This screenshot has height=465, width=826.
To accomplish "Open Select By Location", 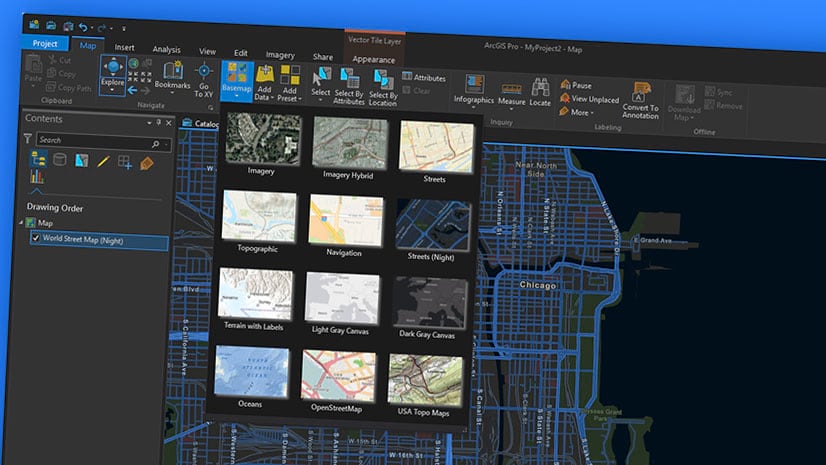I will (383, 88).
